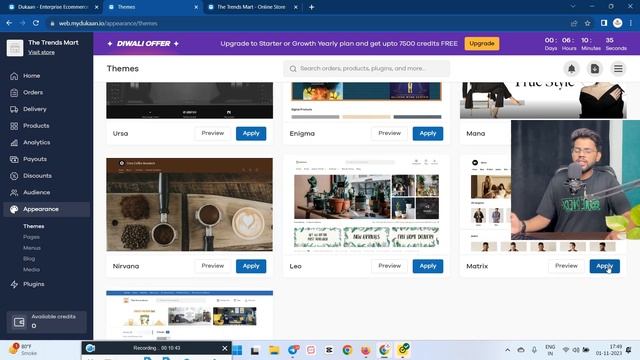
Task: Go to Audience page
Action: (x=36, y=193)
